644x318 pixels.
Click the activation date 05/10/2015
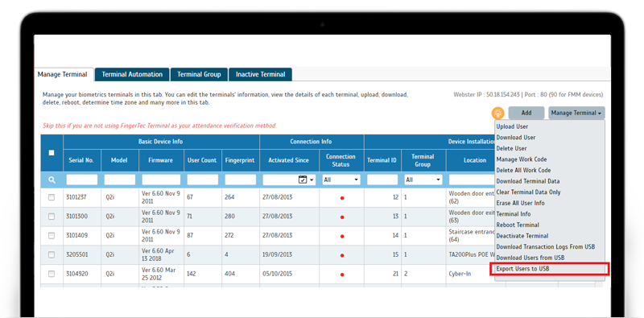278,274
